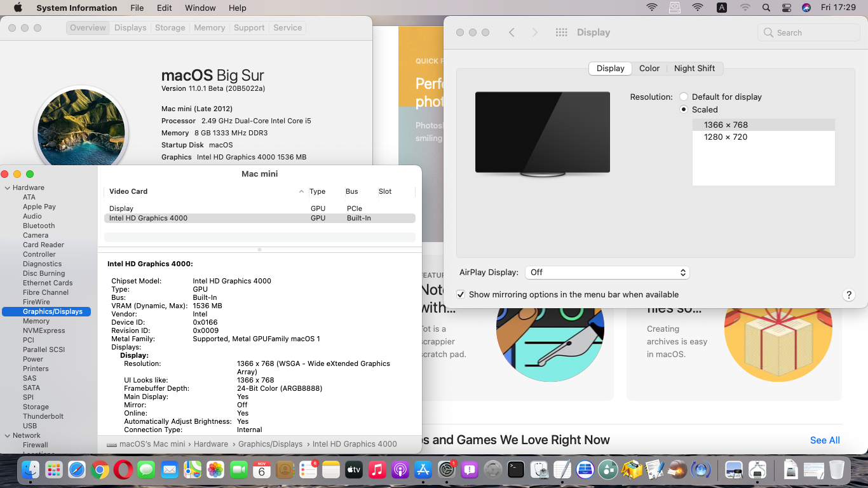The image size is (868, 488).
Task: Click the System Preferences Search field
Action: point(809,32)
